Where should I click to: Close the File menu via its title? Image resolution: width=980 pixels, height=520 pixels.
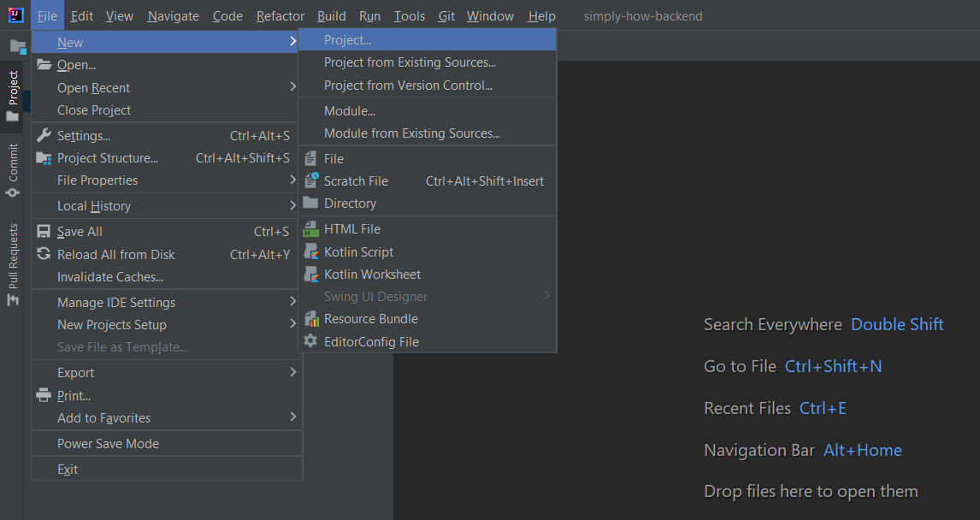tap(47, 15)
